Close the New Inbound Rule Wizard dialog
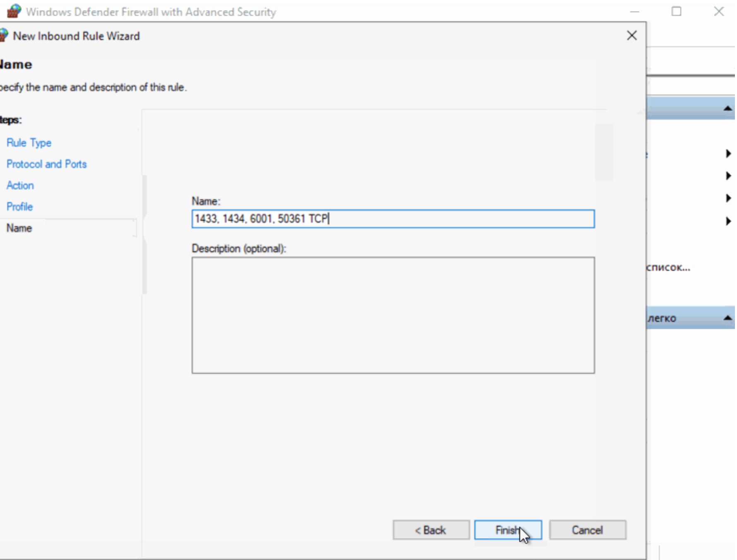The width and height of the screenshot is (737, 560). (x=631, y=36)
